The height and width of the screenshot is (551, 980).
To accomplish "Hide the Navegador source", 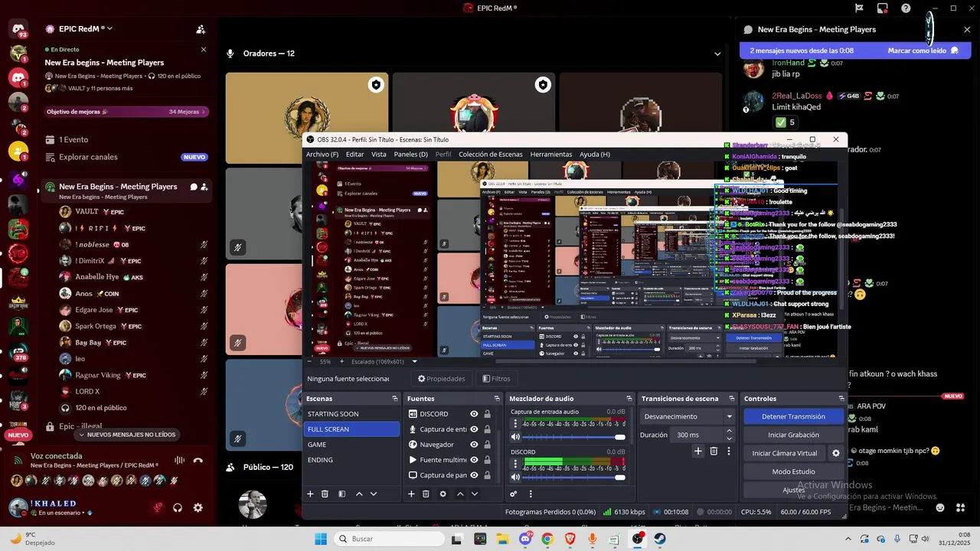I will pos(474,445).
